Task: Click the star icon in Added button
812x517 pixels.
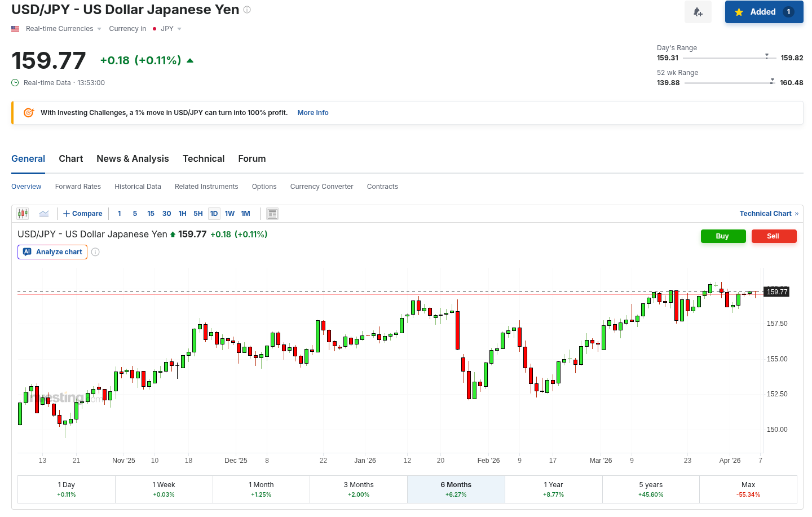Action: point(739,12)
